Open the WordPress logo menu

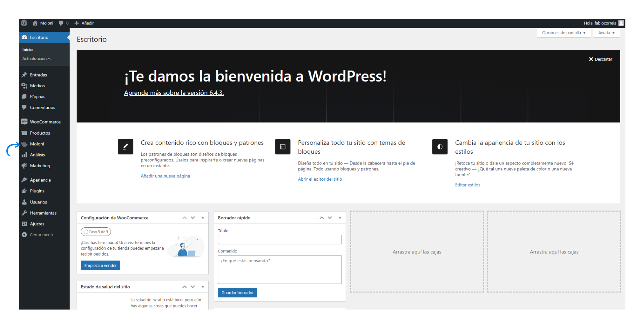(24, 23)
